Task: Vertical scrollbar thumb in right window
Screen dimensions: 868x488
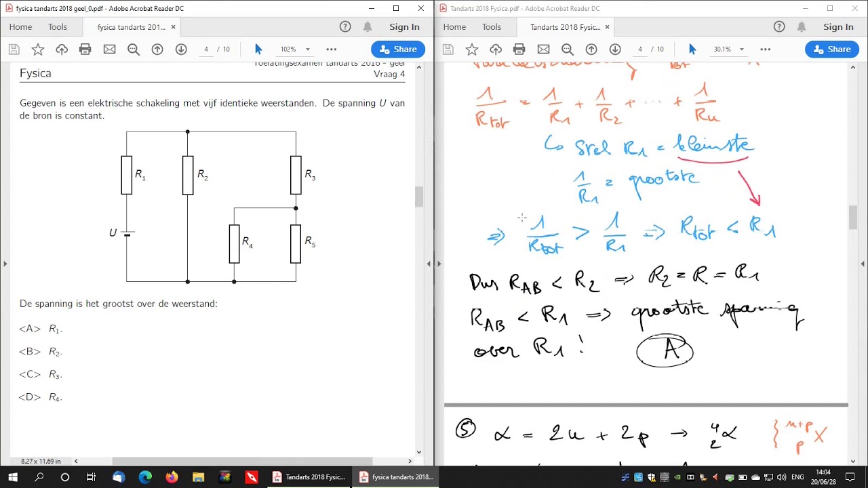Action: pyautogui.click(x=853, y=216)
